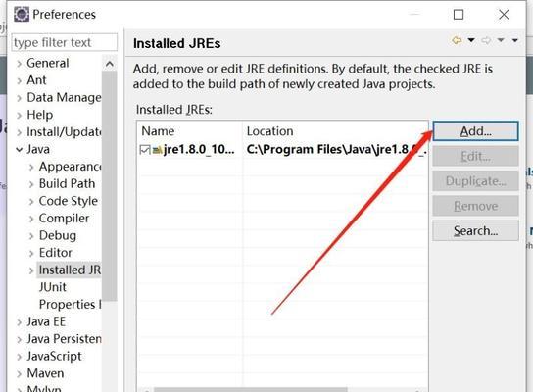
Task: Select the Installed JREs tree item
Action: pyautogui.click(x=70, y=269)
